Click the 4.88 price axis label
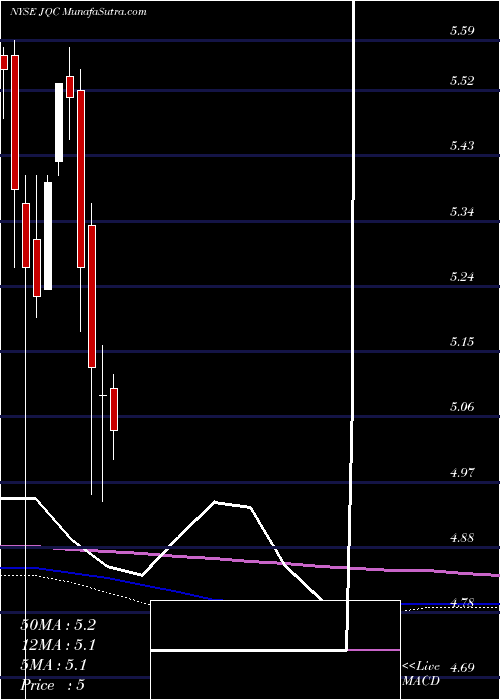 coord(462,538)
